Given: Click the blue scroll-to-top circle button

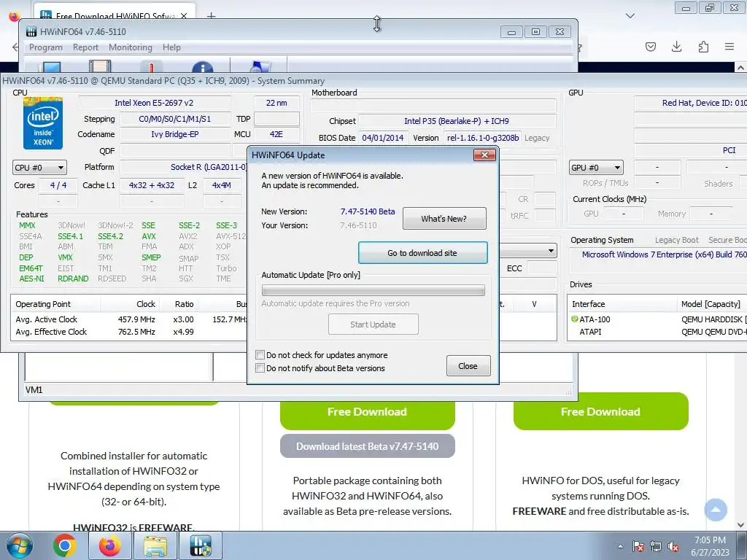Looking at the screenshot, I should pyautogui.click(x=716, y=510).
